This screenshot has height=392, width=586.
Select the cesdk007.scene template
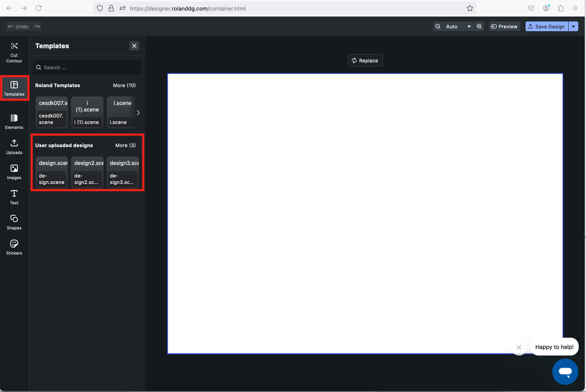pyautogui.click(x=52, y=112)
